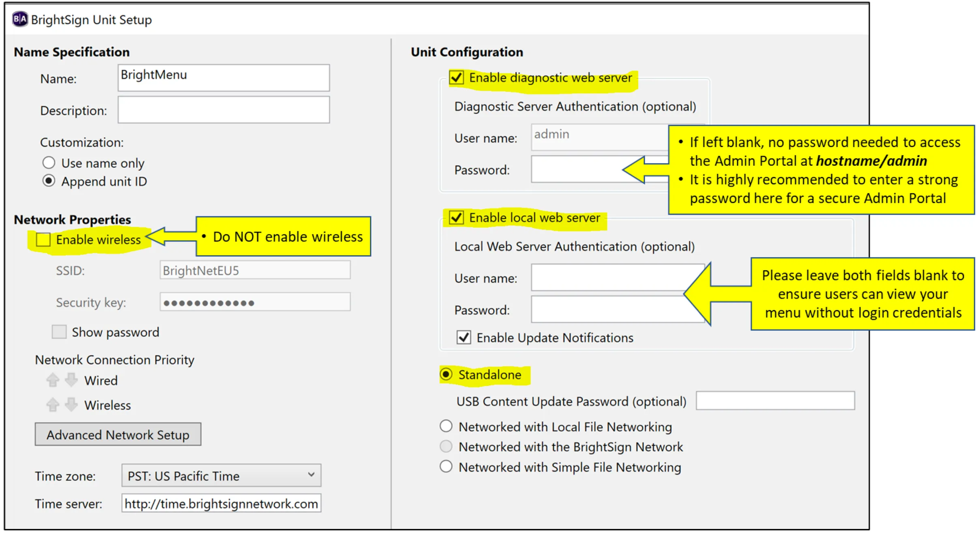Select the 'Append unit ID' radio option

[49, 181]
